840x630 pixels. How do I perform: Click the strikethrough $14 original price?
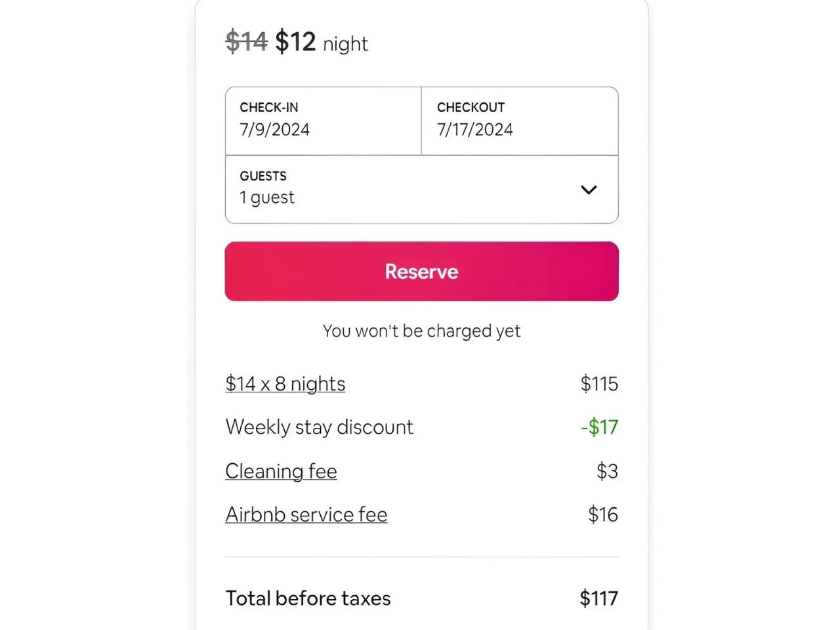(247, 42)
